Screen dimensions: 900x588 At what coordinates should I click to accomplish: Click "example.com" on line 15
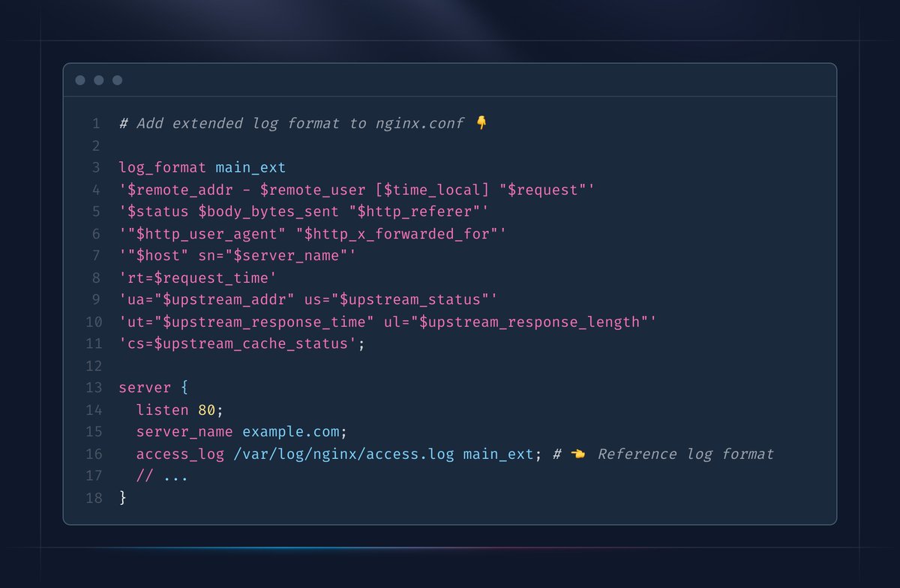[290, 432]
